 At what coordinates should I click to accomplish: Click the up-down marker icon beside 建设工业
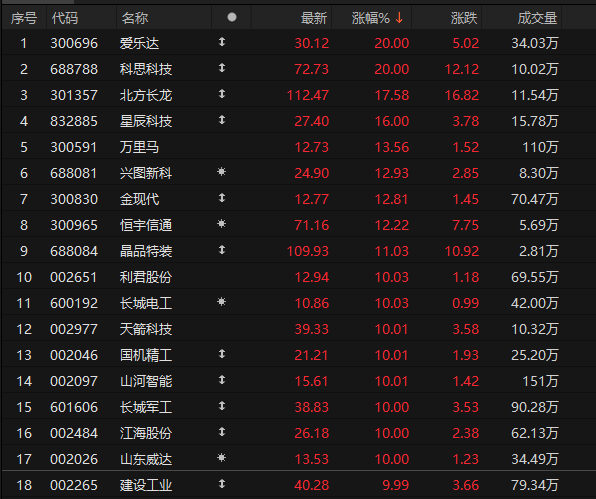pyautogui.click(x=222, y=484)
